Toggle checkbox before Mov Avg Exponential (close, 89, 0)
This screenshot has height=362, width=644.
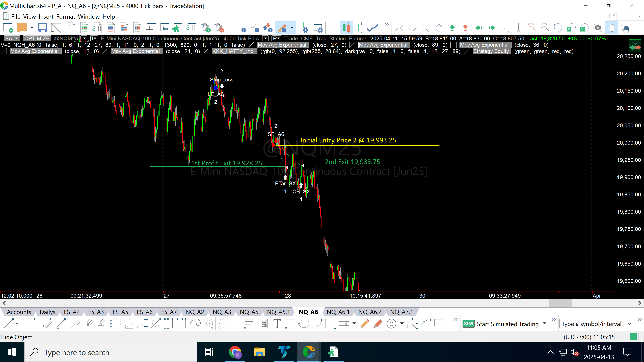click(352, 45)
